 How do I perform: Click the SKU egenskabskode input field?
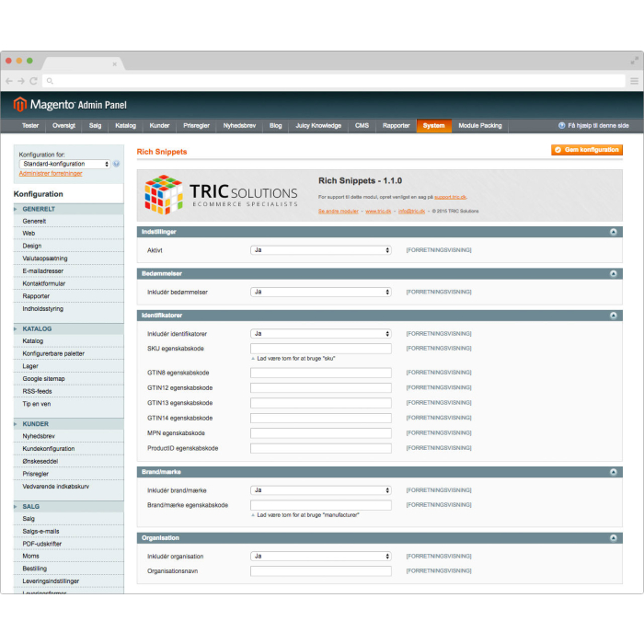pos(321,349)
